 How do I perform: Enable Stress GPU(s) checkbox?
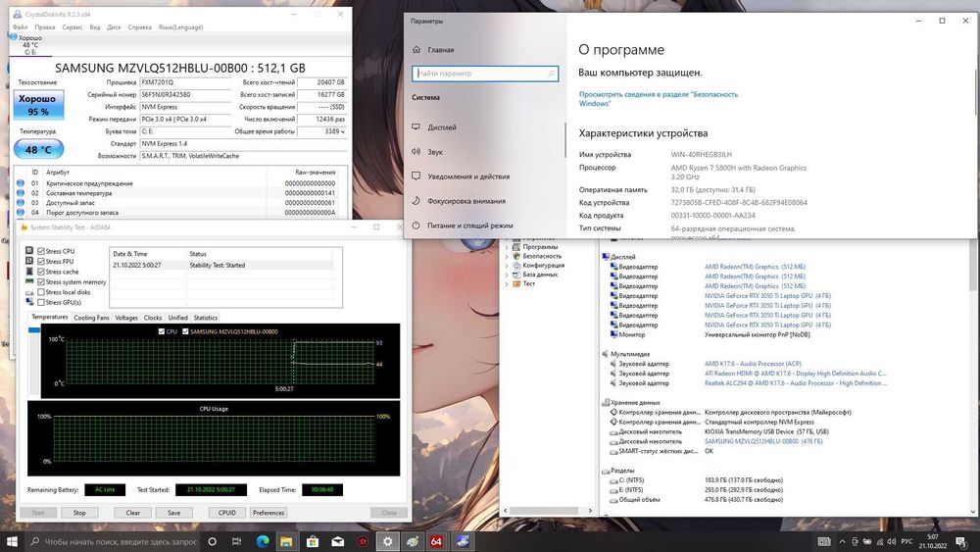(x=41, y=302)
